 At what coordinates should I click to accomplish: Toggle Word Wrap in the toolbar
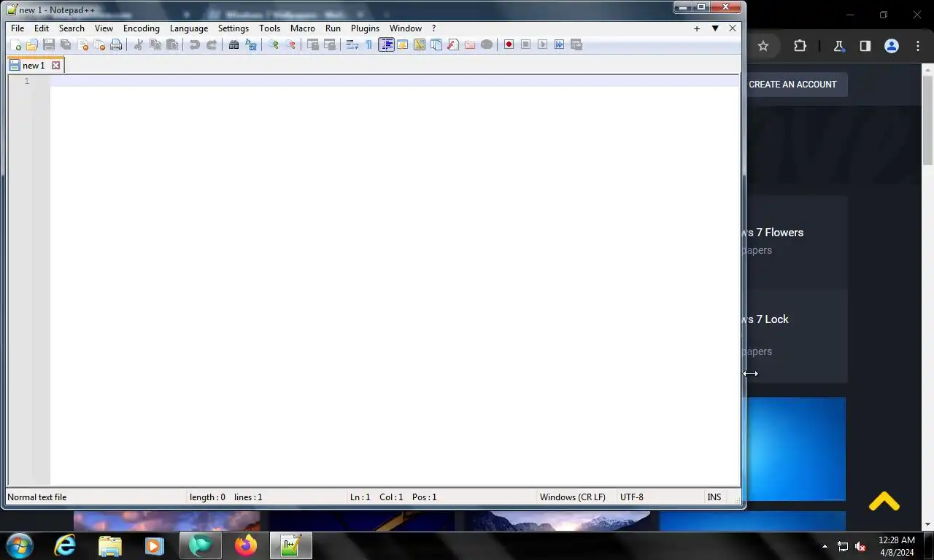[x=352, y=44]
